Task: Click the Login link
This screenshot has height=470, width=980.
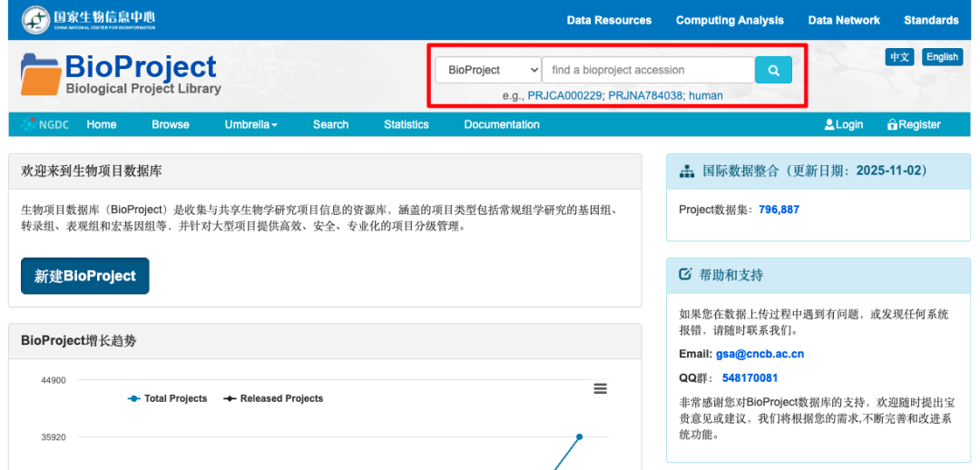Action: pos(844,124)
